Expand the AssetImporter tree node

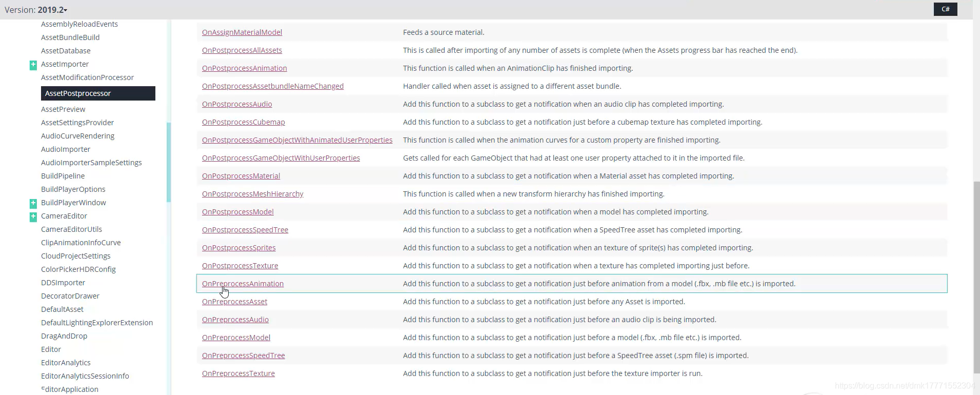click(x=33, y=65)
